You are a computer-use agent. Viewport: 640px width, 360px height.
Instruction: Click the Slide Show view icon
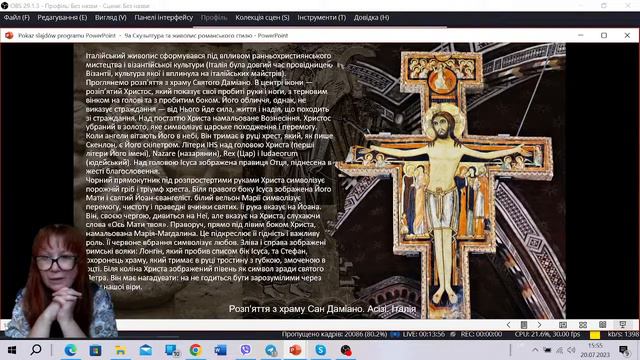click(622, 325)
